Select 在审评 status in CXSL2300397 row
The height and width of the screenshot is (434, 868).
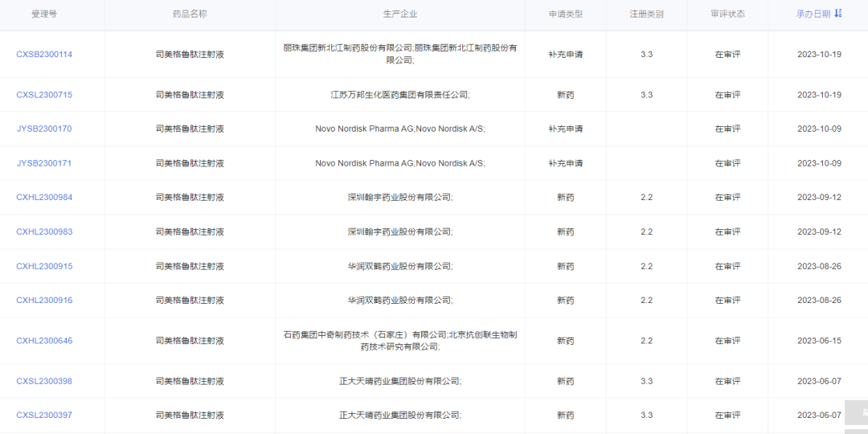point(727,416)
